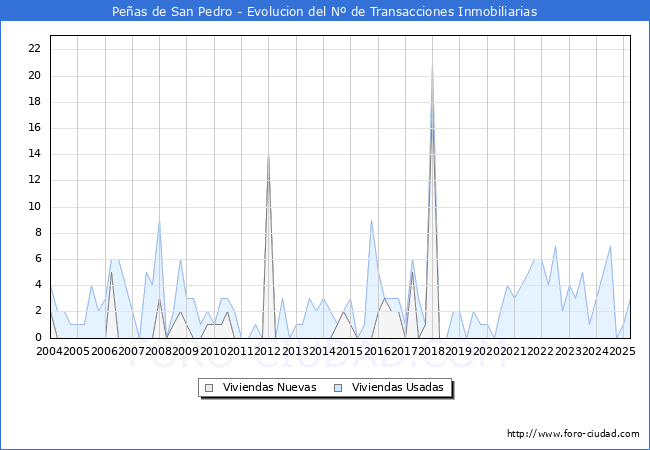This screenshot has height=450, width=650.
Task: Click the 2016 blue peak at value 9
Action: click(x=371, y=220)
